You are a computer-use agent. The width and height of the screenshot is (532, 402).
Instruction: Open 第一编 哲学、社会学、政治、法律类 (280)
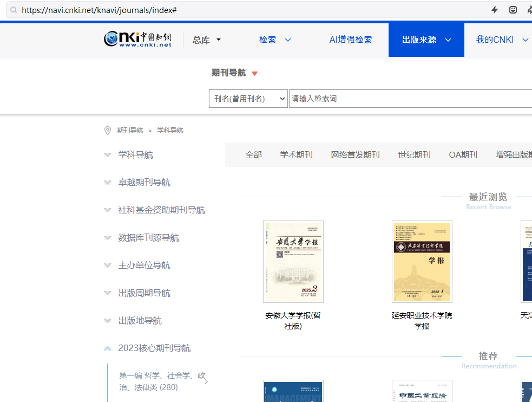pos(162,381)
